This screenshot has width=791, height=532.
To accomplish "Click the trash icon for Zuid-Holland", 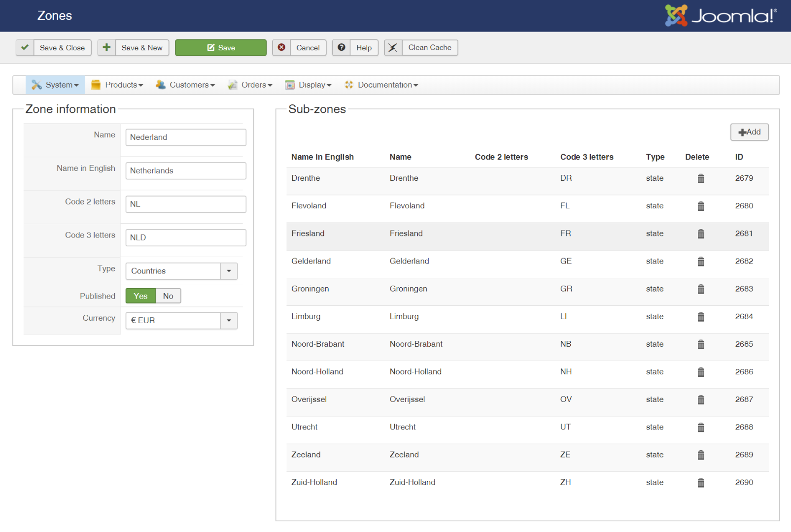I will (700, 483).
